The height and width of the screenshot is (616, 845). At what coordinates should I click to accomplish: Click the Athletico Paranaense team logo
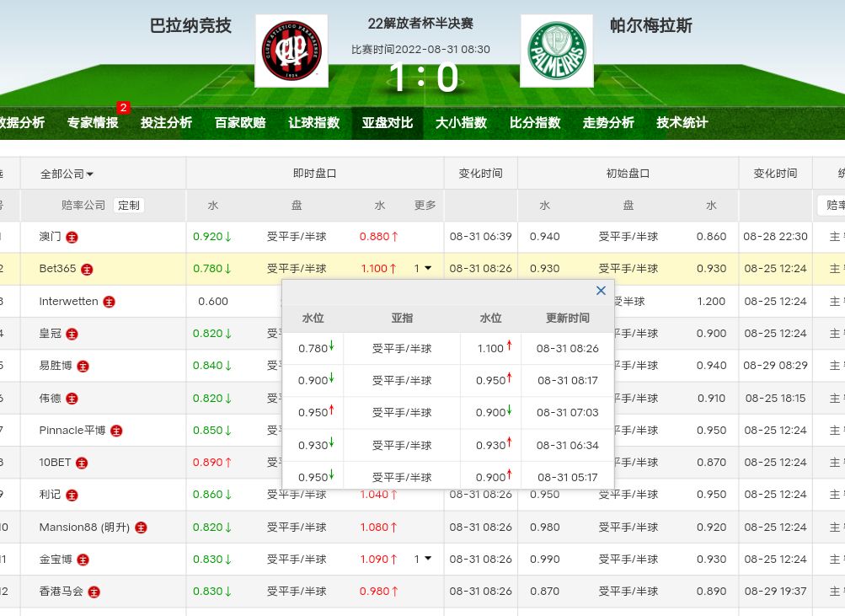click(x=291, y=51)
